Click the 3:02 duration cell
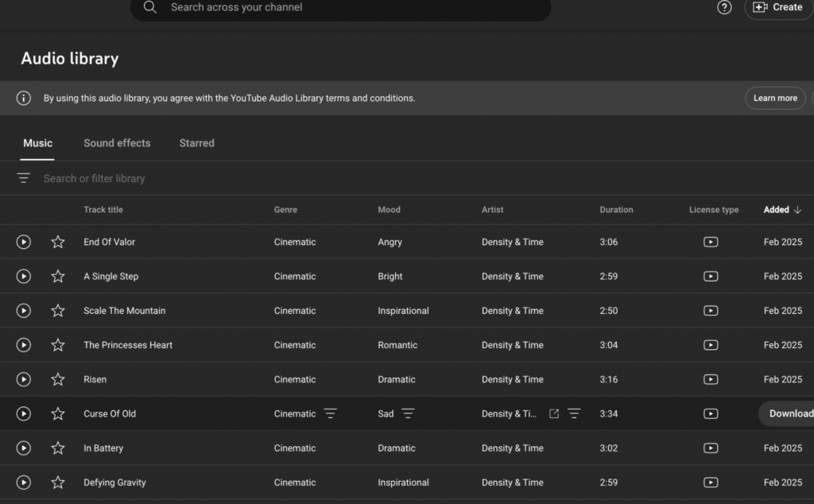Image resolution: width=814 pixels, height=504 pixels. [x=608, y=448]
